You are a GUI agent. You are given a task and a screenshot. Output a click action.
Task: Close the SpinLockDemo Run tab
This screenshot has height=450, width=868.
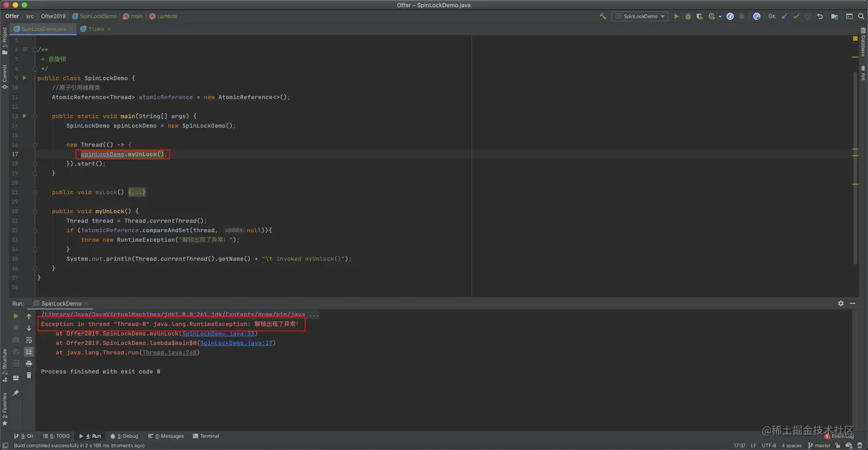pyautogui.click(x=87, y=303)
